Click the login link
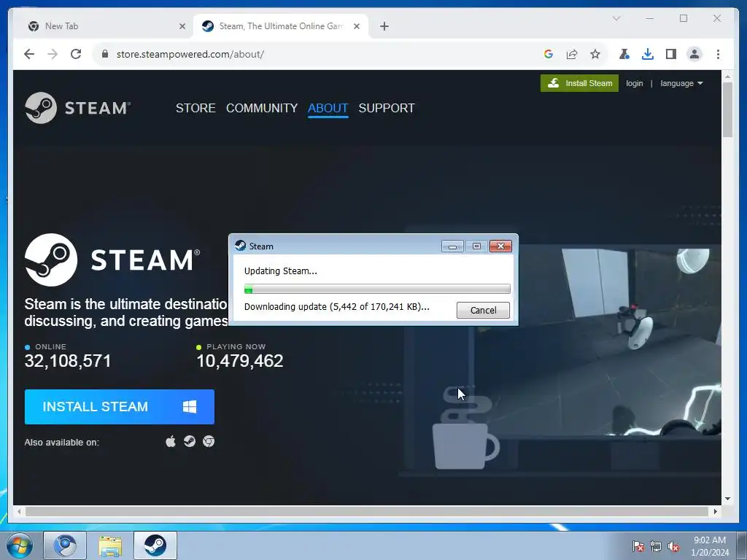Image resolution: width=747 pixels, height=560 pixels. point(634,83)
